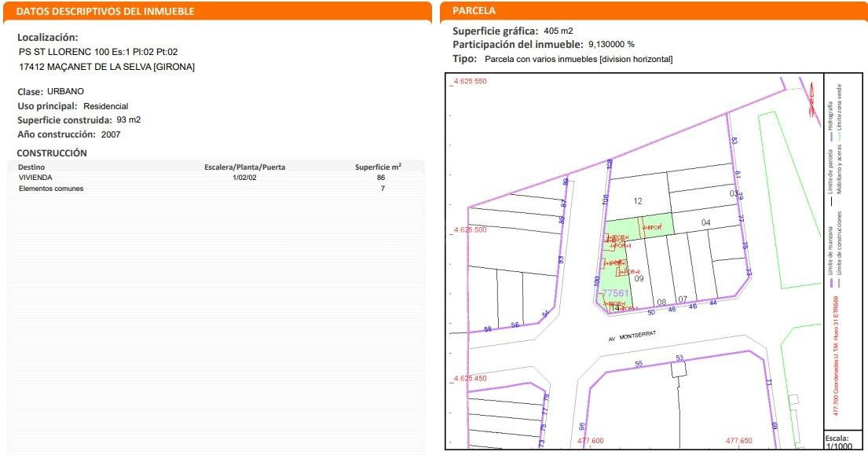Click parcel number 12 on map
Viewport: 868px width, 455px height.
[638, 201]
